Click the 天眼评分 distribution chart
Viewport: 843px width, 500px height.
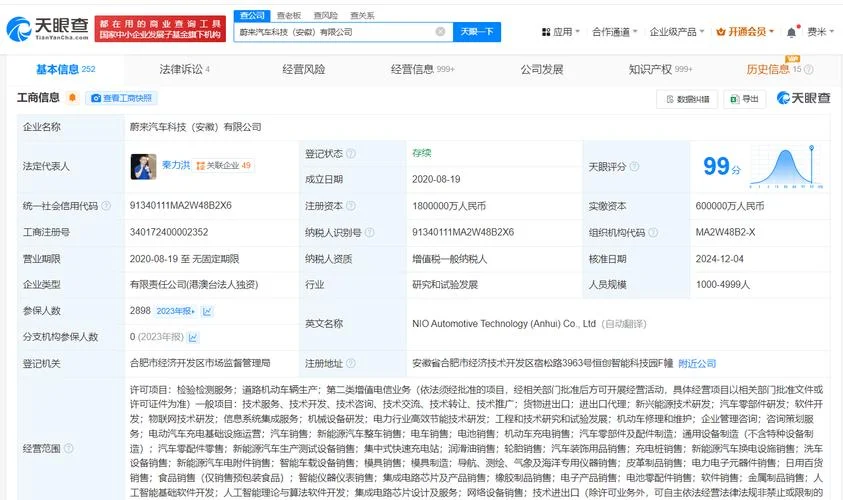pyautogui.click(x=786, y=167)
